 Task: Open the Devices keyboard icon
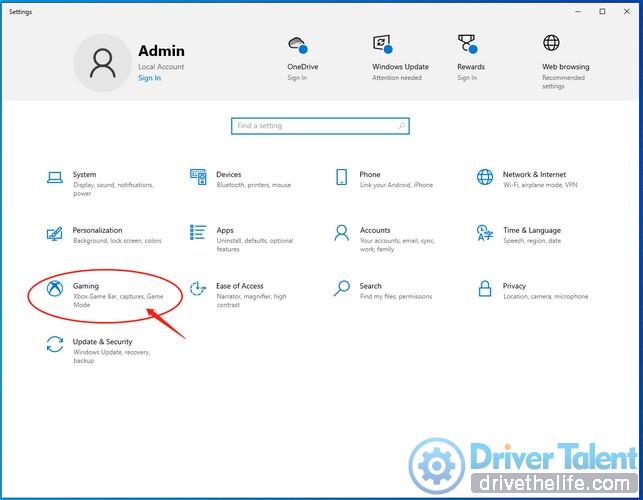198,177
